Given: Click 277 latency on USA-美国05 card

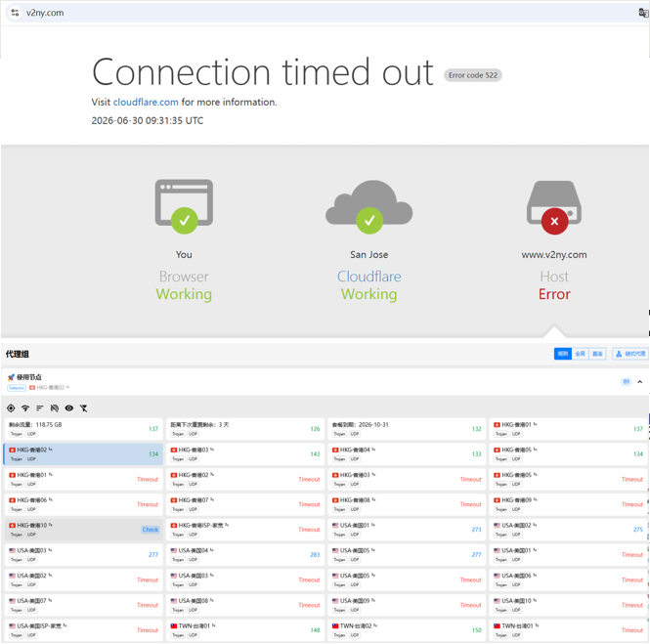Looking at the screenshot, I should click(x=477, y=555).
